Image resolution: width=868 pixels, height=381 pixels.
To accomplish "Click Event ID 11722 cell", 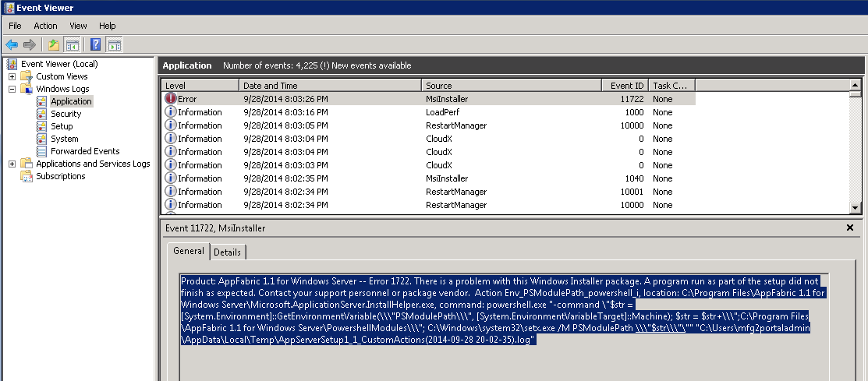I will coord(631,99).
